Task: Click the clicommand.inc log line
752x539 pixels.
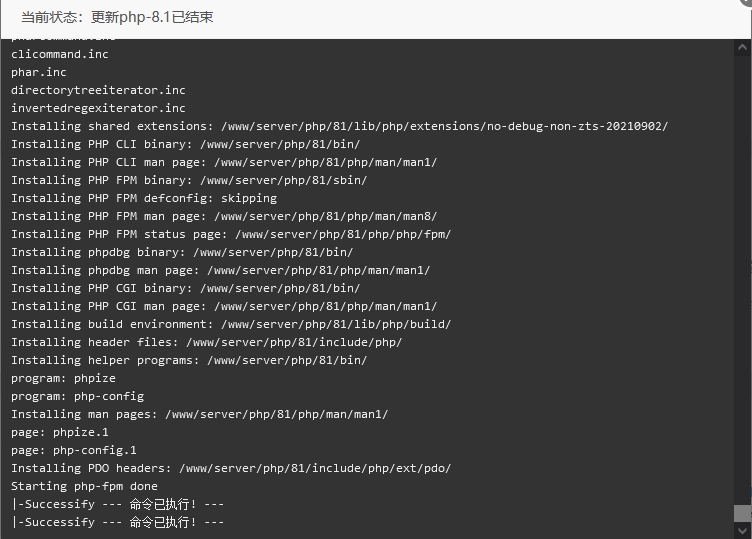Action: pos(60,54)
